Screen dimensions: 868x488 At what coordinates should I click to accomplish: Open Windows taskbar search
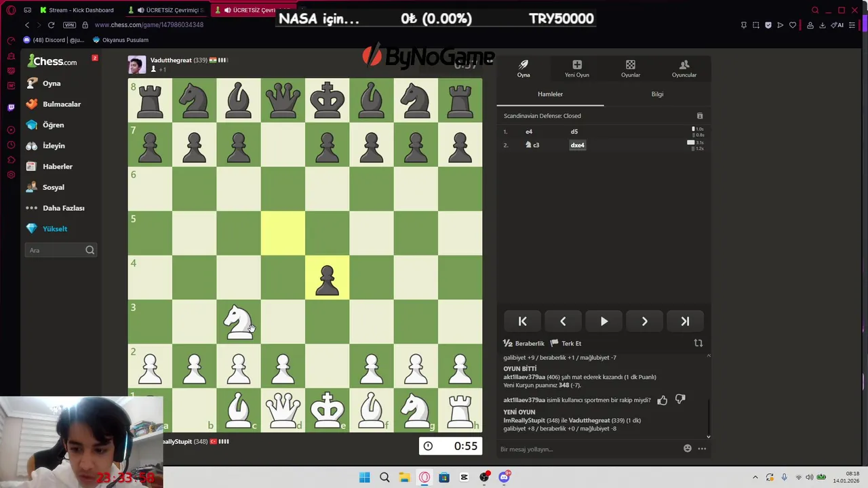point(384,478)
